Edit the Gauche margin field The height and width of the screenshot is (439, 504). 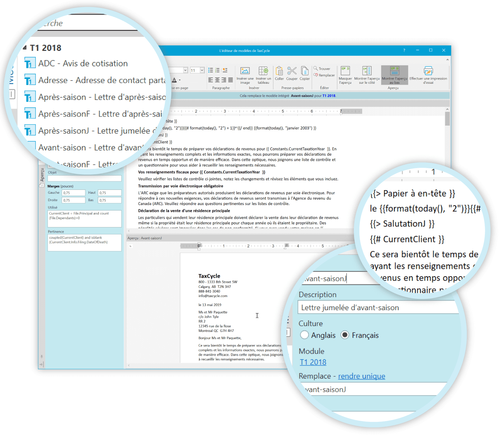point(74,193)
